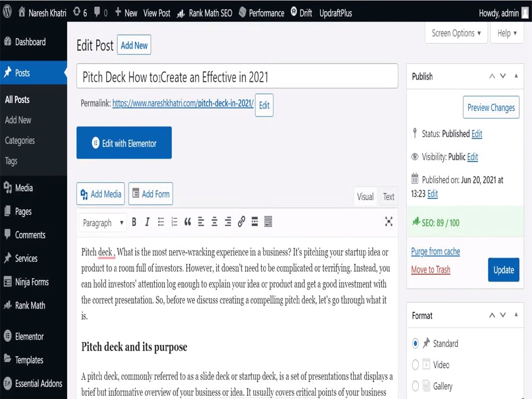Image resolution: width=532 pixels, height=399 pixels.
Task: Click Add Media button
Action: click(101, 194)
